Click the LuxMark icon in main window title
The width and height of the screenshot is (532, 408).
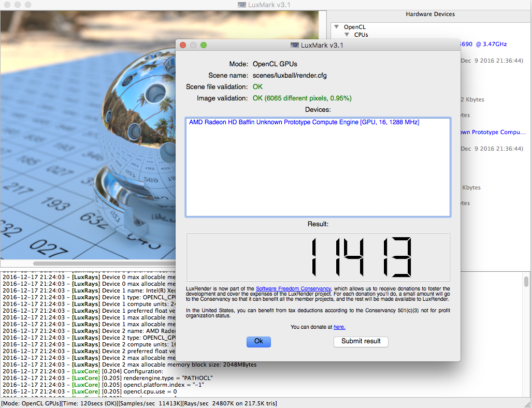[241, 5]
